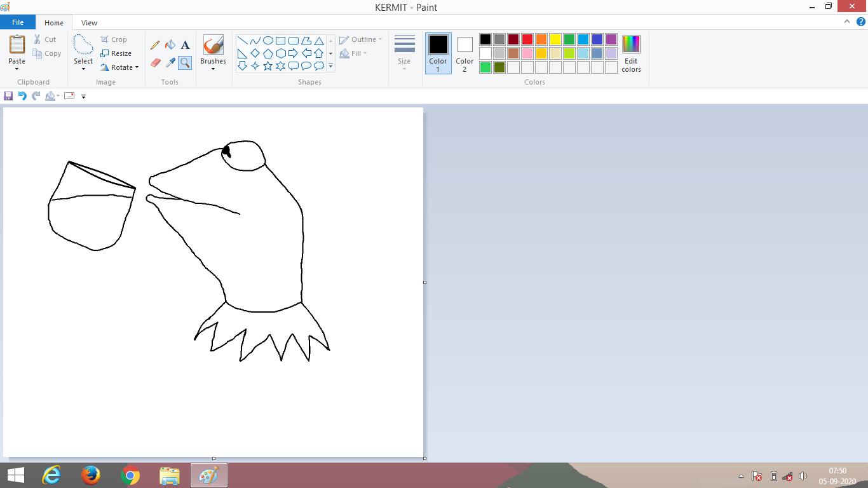Select the Color picker eyedropper tool
This screenshot has height=488, width=868.
click(x=170, y=63)
